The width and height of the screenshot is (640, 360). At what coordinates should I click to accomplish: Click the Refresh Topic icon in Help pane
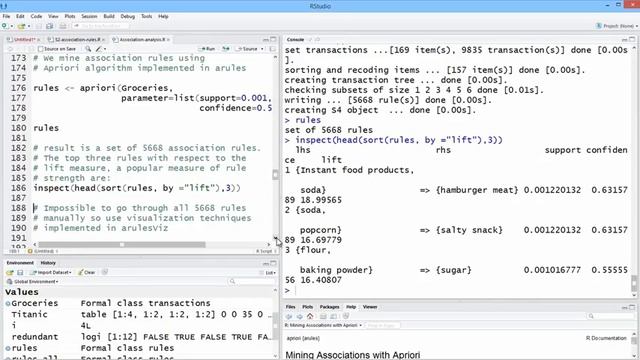(346, 316)
